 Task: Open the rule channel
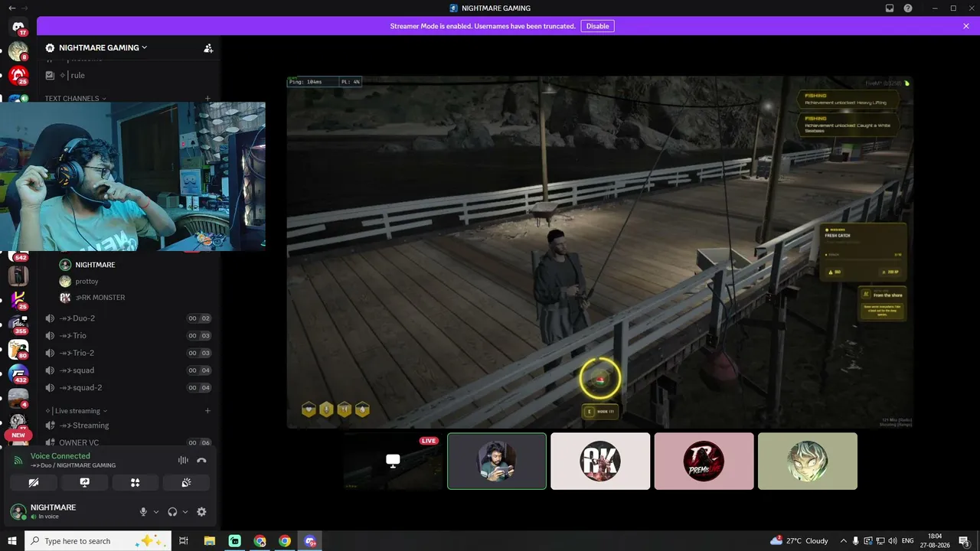(129, 75)
